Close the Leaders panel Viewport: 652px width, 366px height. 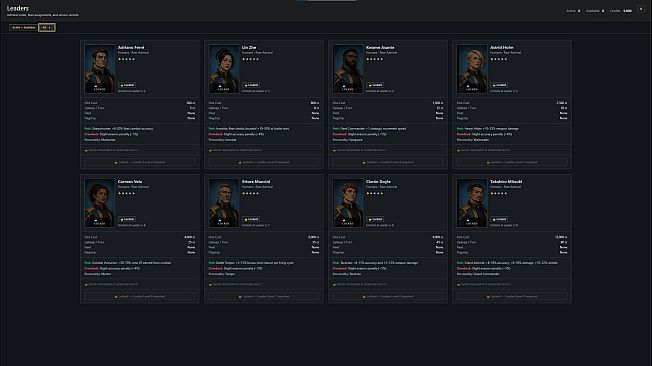[x=641, y=9]
